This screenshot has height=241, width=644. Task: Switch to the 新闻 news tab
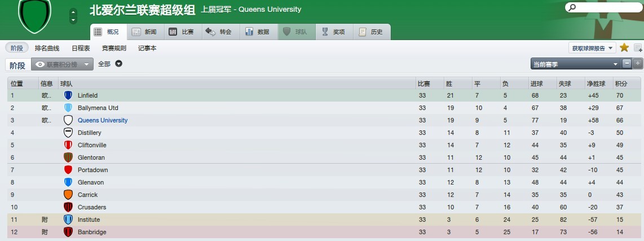[145, 32]
